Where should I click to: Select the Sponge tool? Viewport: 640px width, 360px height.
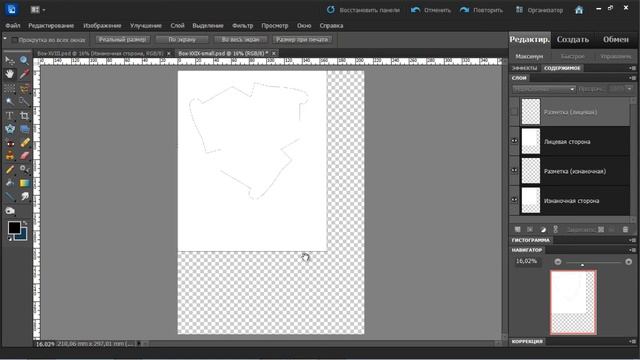pos(10,211)
